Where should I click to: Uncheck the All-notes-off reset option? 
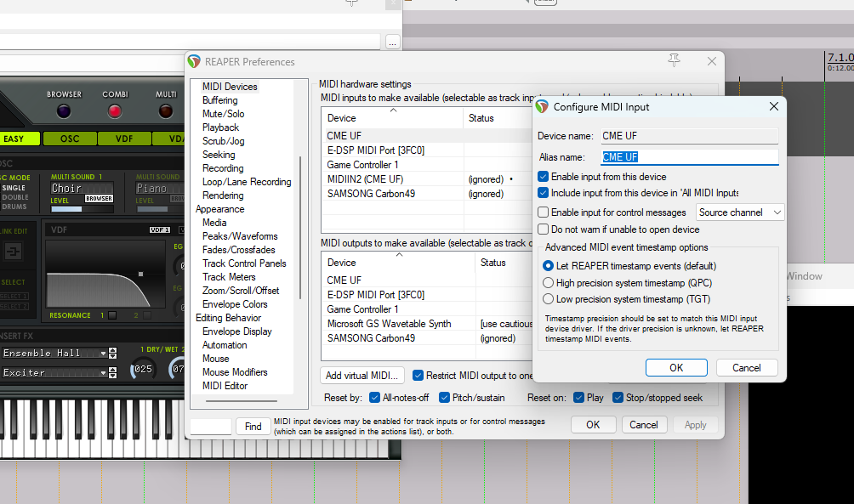[x=374, y=397]
